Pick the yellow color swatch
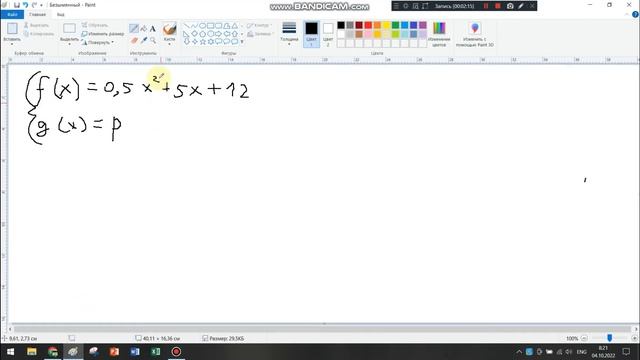Image resolution: width=640 pixels, height=360 pixels. coord(386,25)
